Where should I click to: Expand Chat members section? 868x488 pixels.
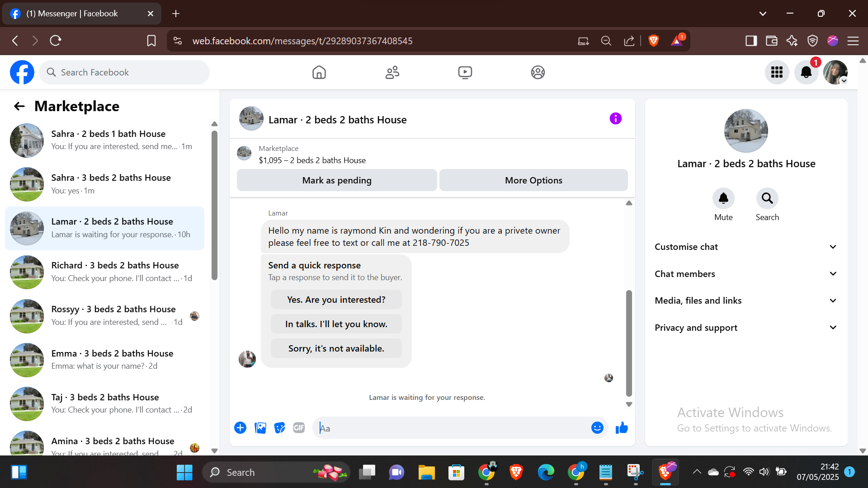745,274
